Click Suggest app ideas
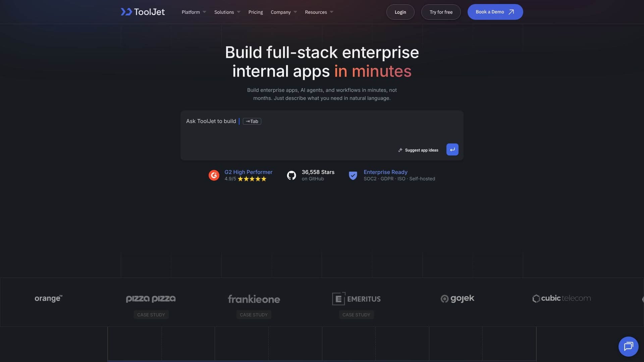Screen dimensions: 644x362 tap(421, 150)
